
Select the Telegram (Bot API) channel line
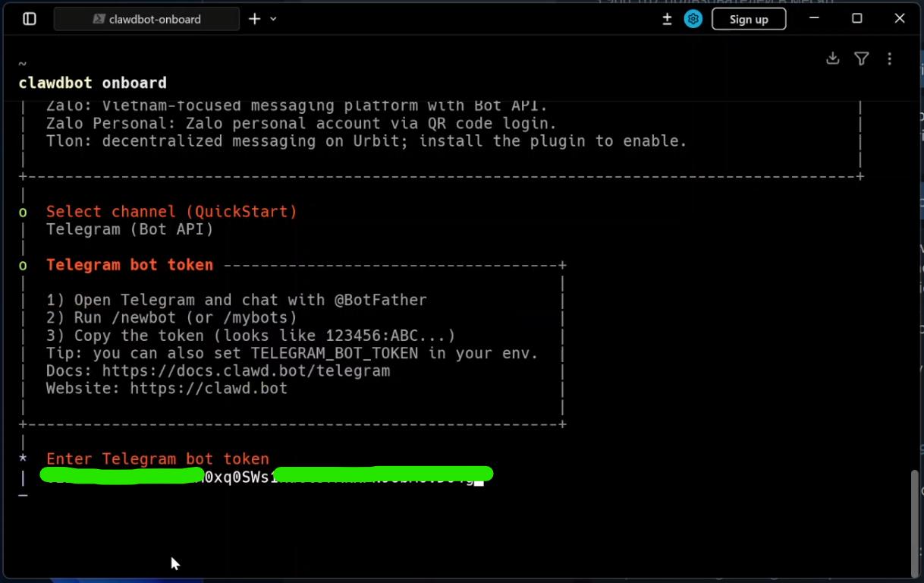pyautogui.click(x=130, y=228)
